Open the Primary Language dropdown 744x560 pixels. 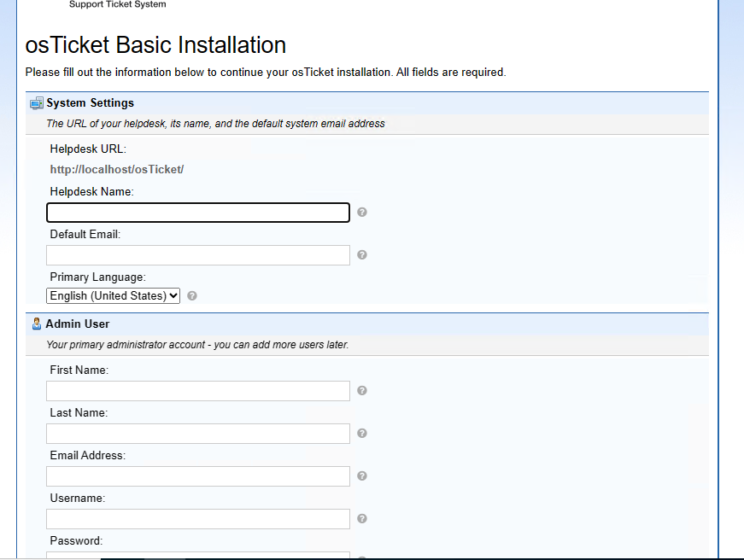114,295
